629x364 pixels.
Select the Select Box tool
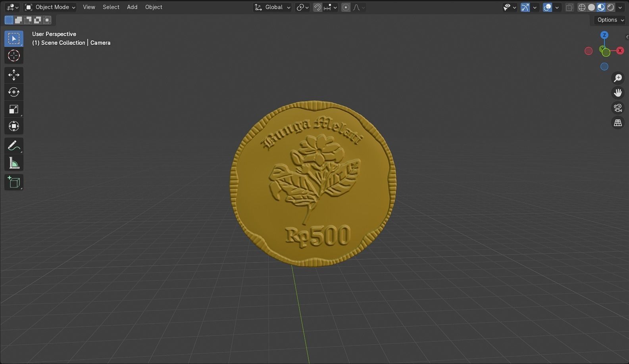14,38
